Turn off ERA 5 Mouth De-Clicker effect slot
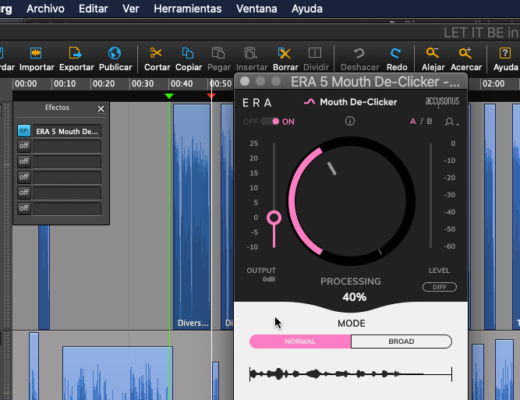Screen dimensions: 520x400 tap(24, 131)
